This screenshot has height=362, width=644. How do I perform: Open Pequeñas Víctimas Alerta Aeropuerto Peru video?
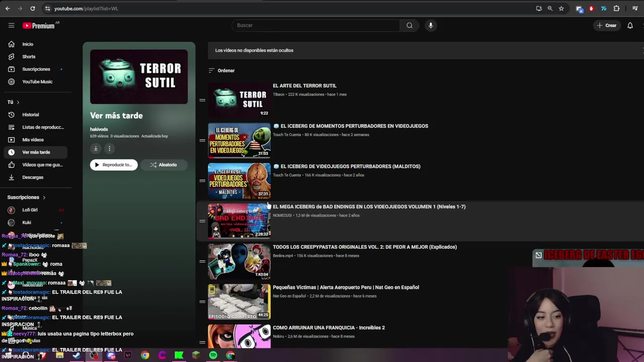(346, 287)
